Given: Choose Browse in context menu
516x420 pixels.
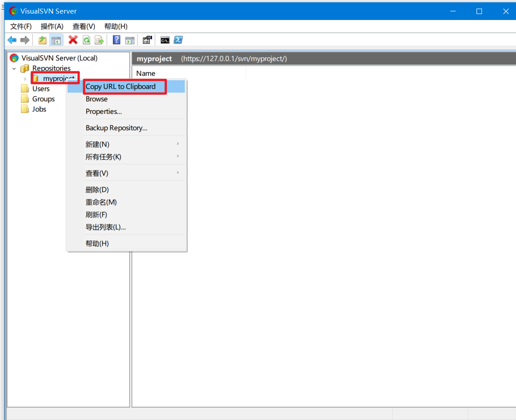Looking at the screenshot, I should click(x=126, y=99).
